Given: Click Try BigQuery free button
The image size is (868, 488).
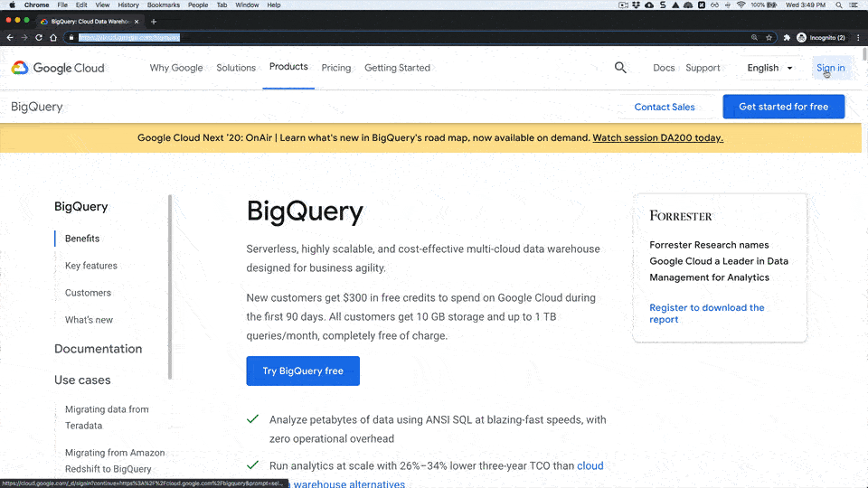Looking at the screenshot, I should tap(303, 371).
